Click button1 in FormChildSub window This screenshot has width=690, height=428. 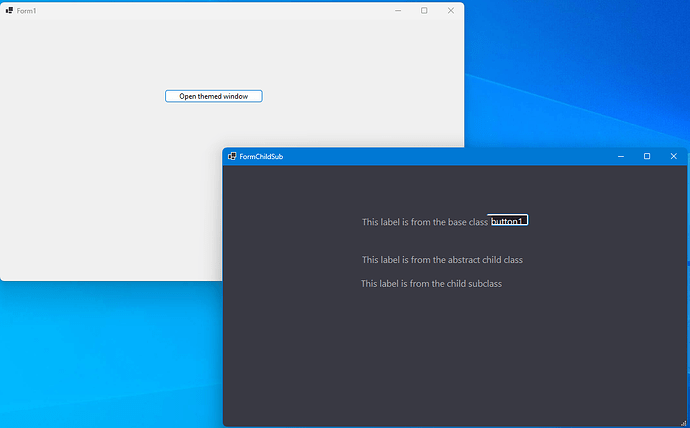tap(508, 220)
